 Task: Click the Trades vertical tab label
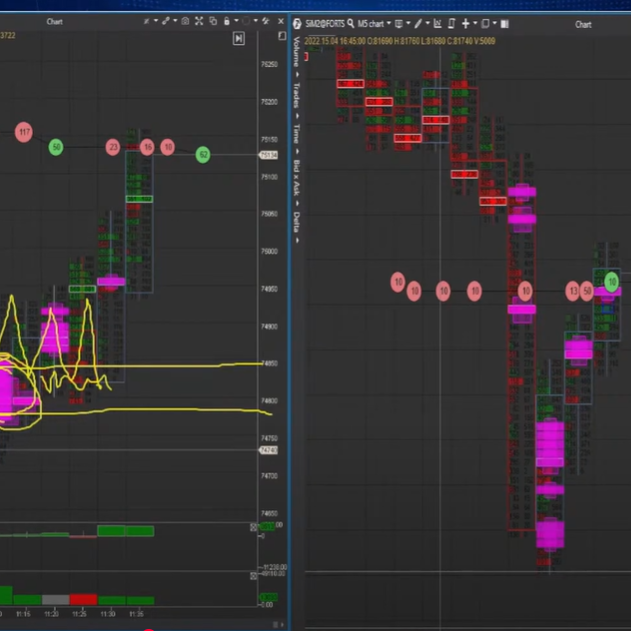(x=296, y=95)
